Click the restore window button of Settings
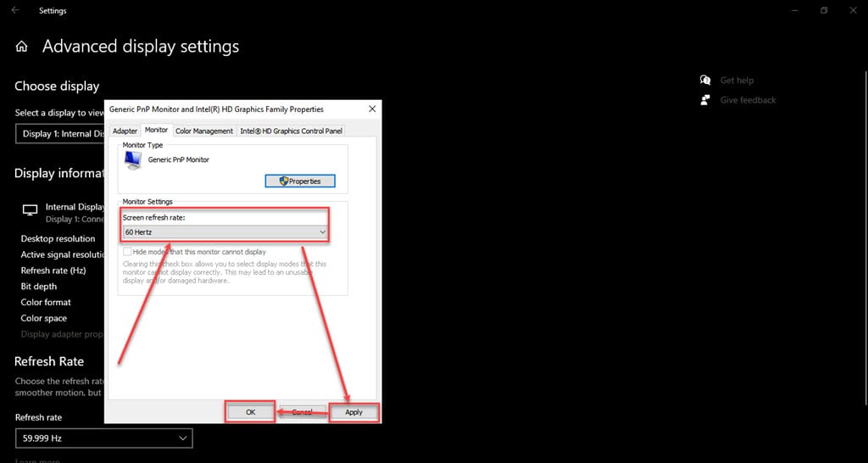The width and height of the screenshot is (868, 463). pyautogui.click(x=823, y=11)
